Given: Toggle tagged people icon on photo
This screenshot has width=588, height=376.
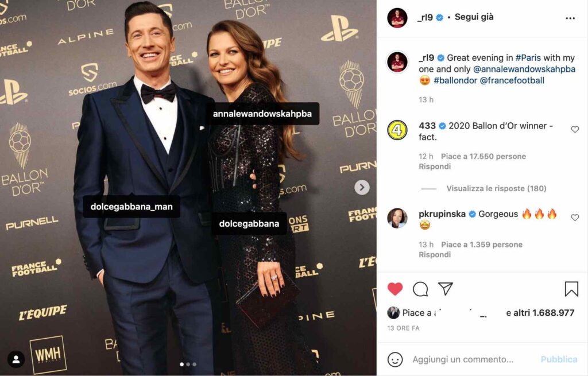Looking at the screenshot, I should pyautogui.click(x=16, y=359).
